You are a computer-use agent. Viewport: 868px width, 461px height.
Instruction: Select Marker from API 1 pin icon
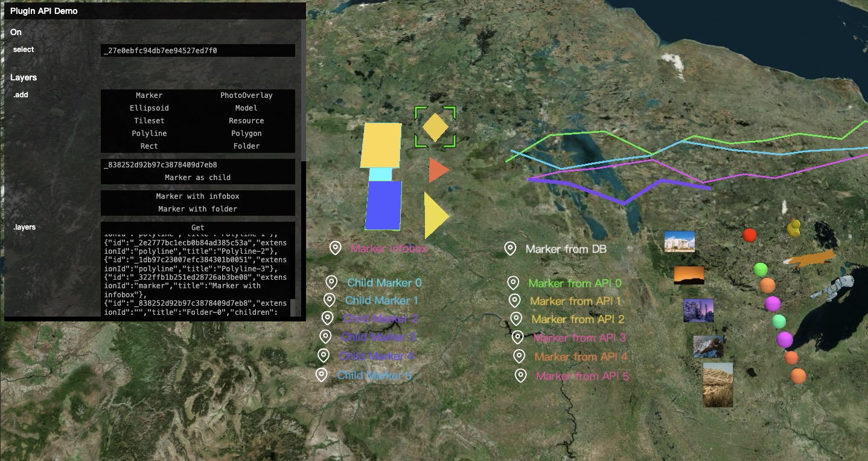514,300
